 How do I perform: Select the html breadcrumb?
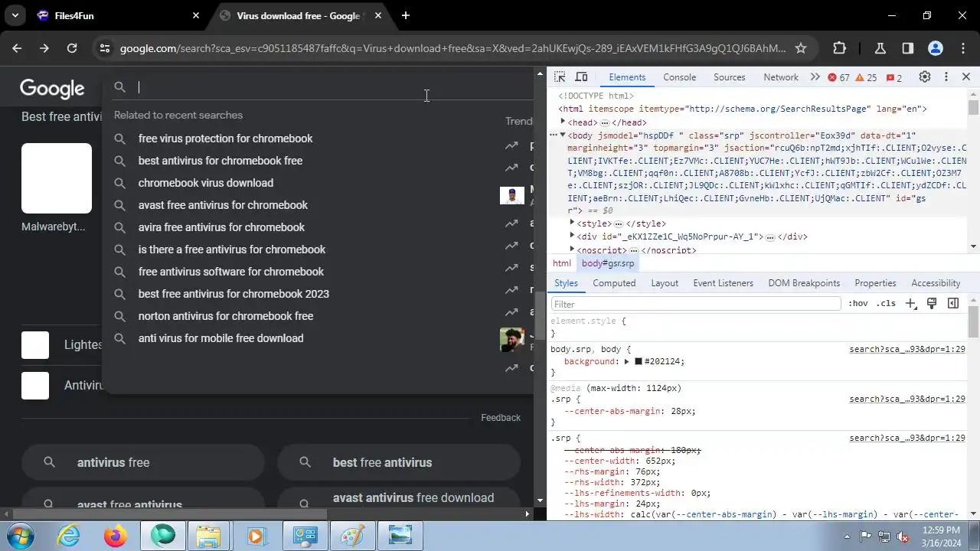pos(562,263)
